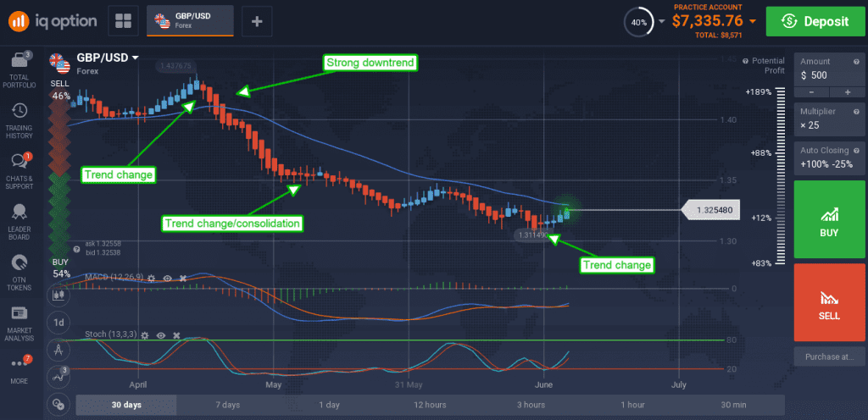Click the Amount help question icon
The image size is (868, 420).
coord(856,61)
